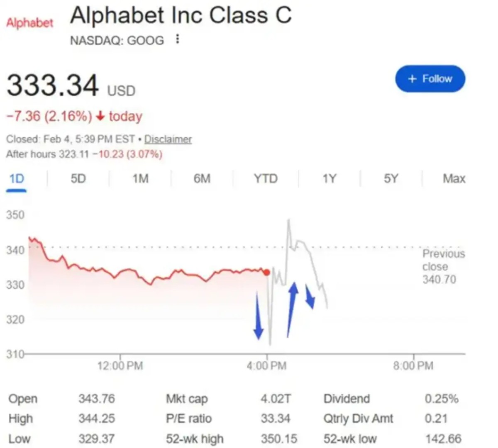Select the Max time range
Viewport: 498px width, 448px height.
[x=454, y=178]
